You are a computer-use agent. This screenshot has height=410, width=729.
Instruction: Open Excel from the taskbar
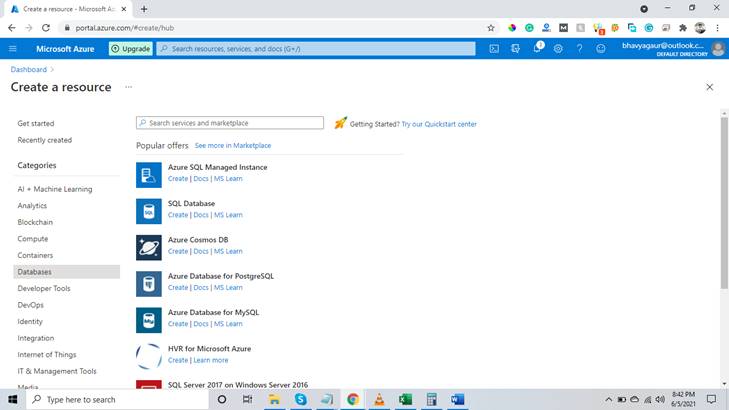pyautogui.click(x=405, y=399)
